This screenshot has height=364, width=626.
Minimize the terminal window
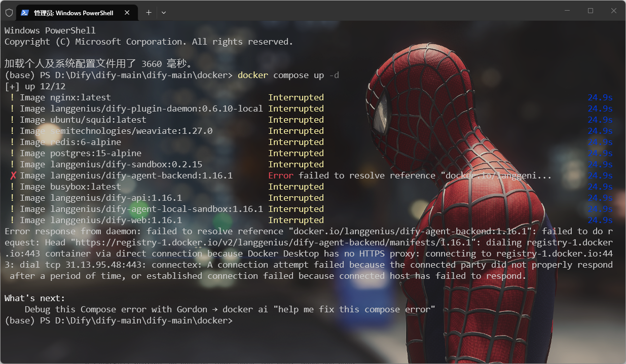point(567,11)
